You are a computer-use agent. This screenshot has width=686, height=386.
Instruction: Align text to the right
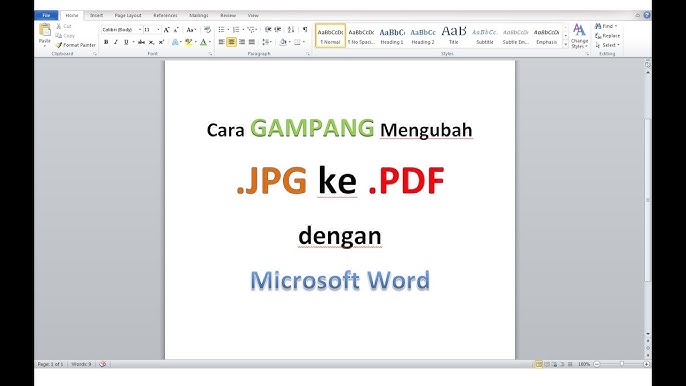242,42
